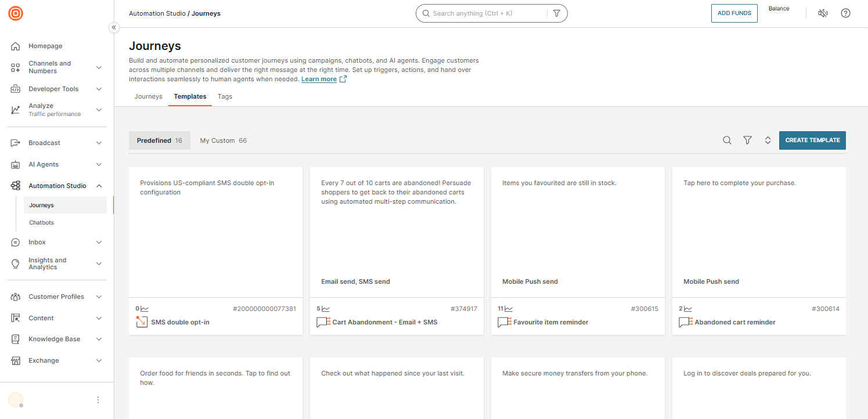Open search for templates
The image size is (868, 419).
(727, 140)
